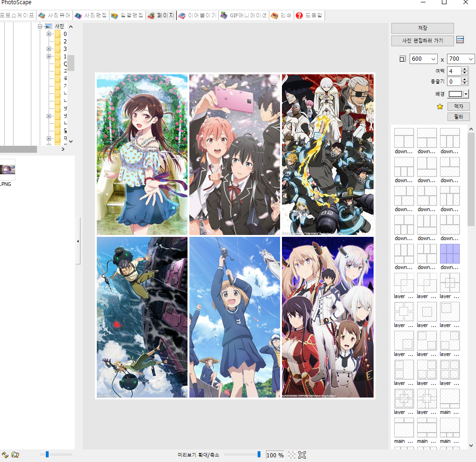Viewport: 476px width, 462px height.
Task: Click layout list scroll-down arrow
Action: (471, 446)
